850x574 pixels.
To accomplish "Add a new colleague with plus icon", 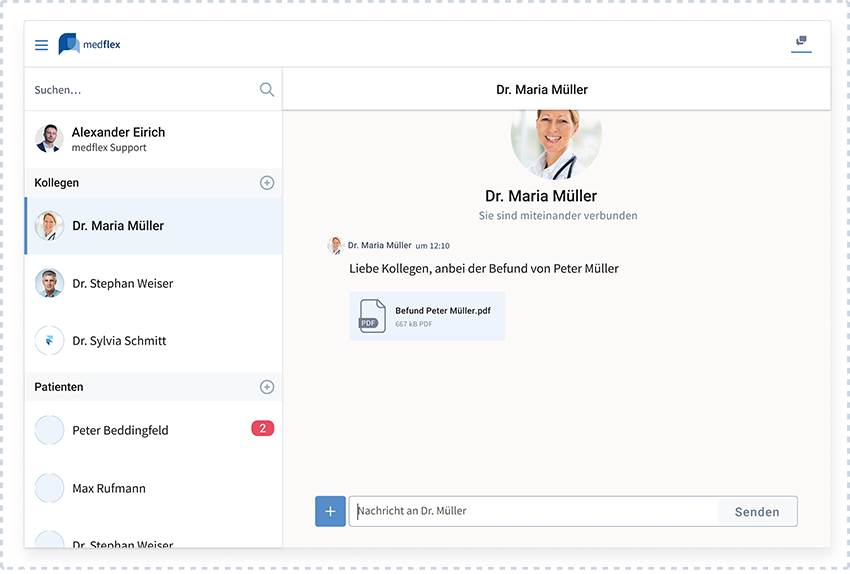I will point(267,183).
